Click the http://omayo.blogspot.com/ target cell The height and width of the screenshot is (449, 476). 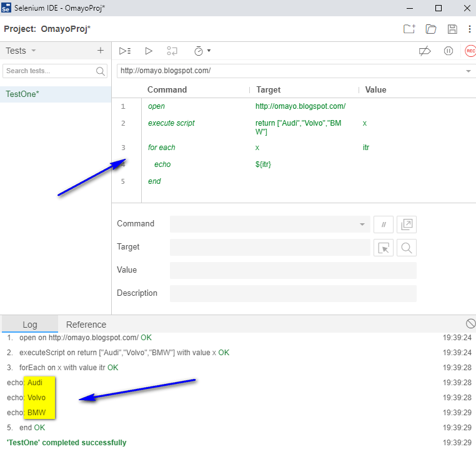click(x=300, y=106)
